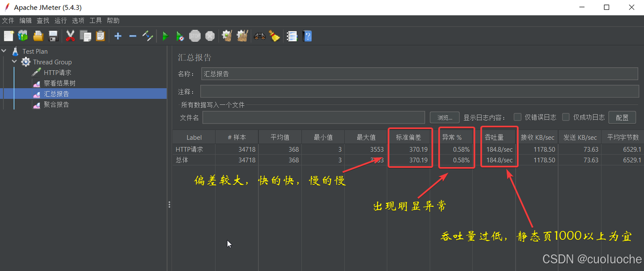Save the test plan with floppy icon
The width and height of the screenshot is (644, 271).
tap(53, 36)
